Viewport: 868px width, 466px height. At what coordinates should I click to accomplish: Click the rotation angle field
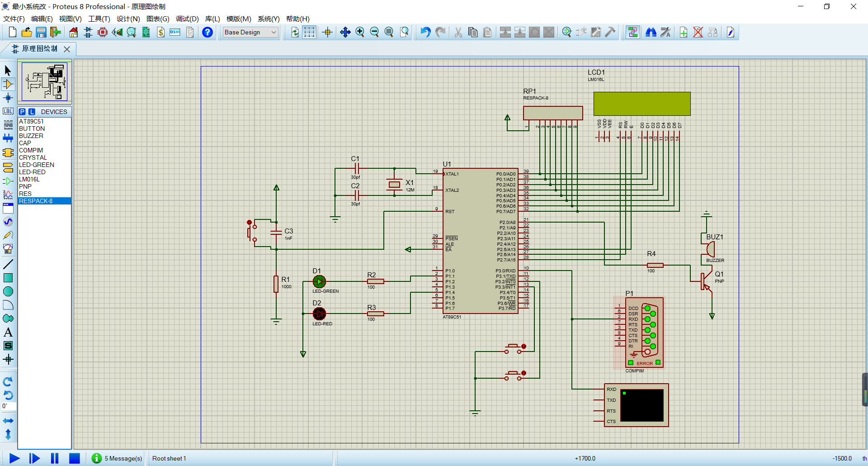9,406
